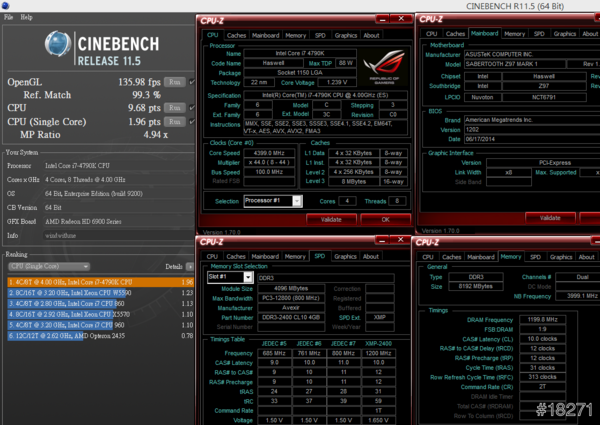Click the ROG logo in CPU-Z CPU tab
The width and height of the screenshot is (600, 425).
pyautogui.click(x=384, y=67)
